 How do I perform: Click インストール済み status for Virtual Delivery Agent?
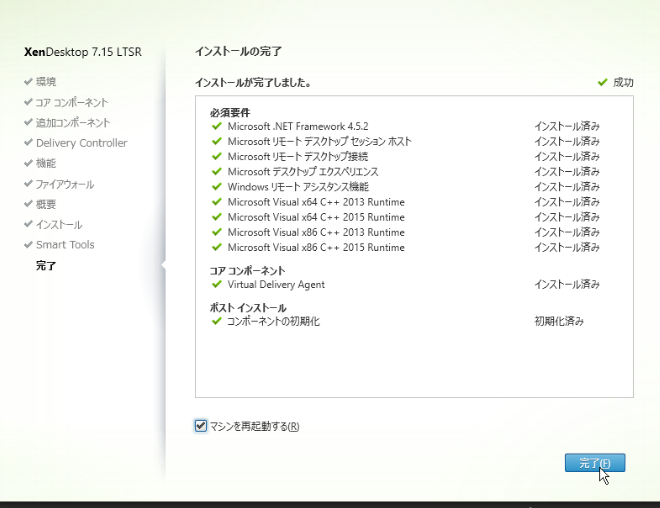point(567,285)
